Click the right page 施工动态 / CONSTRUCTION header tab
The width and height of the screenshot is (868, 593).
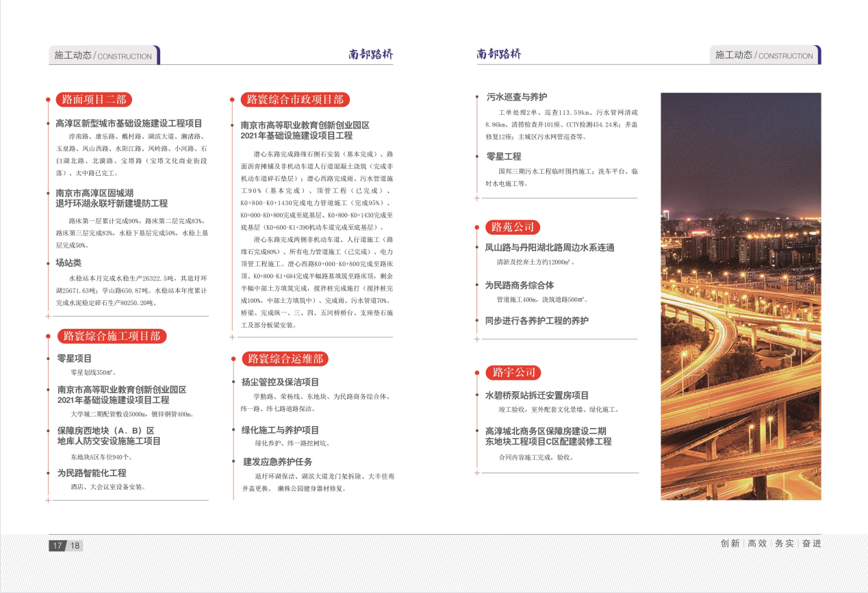point(765,55)
